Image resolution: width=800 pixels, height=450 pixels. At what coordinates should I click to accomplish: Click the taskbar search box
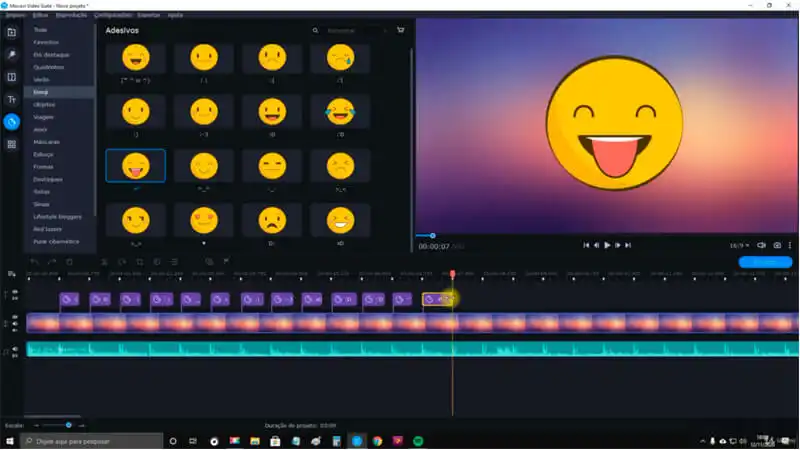point(92,441)
